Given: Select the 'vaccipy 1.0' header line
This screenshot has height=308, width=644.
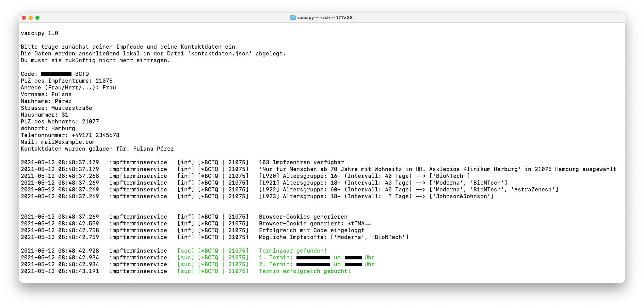Looking at the screenshot, I should click(39, 33).
